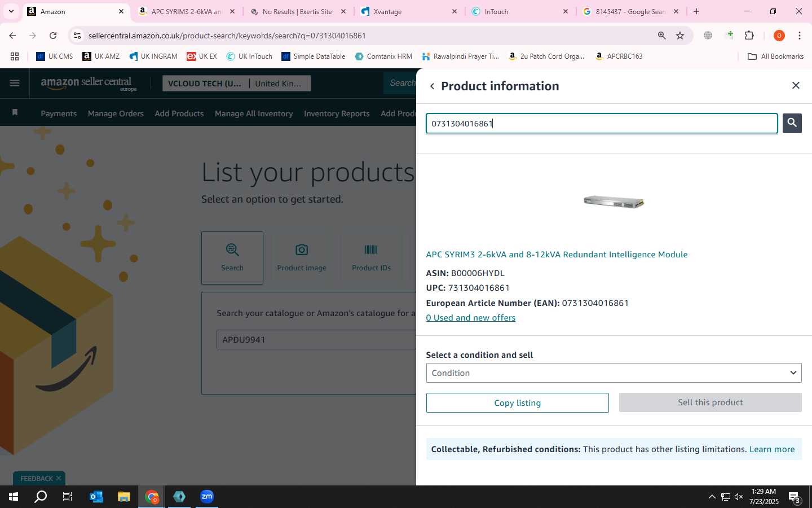Click the browser reload button
812x508 pixels.
tap(53, 36)
